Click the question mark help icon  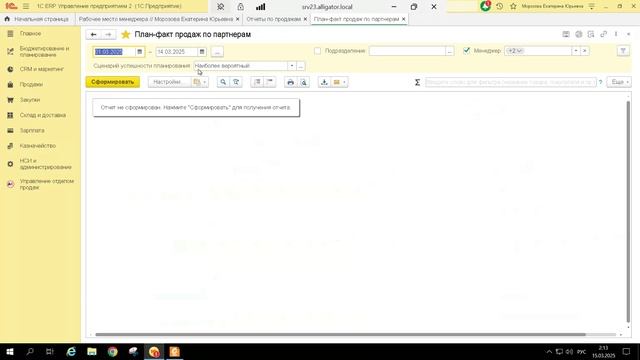point(600,82)
